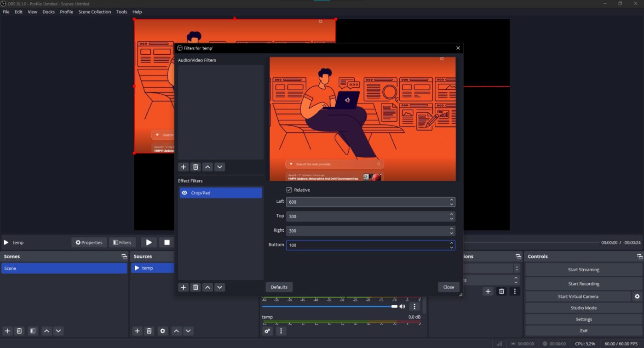Undock the Controls panel using its float icon

click(639, 257)
